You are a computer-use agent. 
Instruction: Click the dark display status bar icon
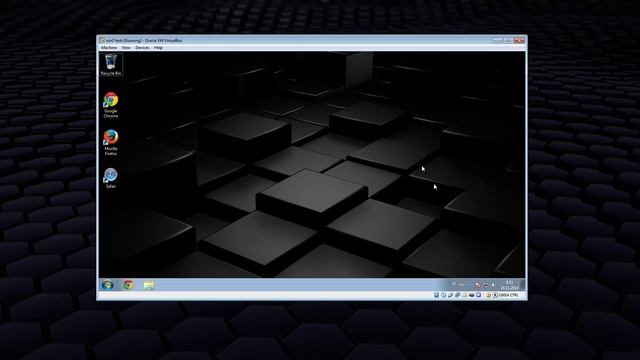pyautogui.click(x=471, y=295)
